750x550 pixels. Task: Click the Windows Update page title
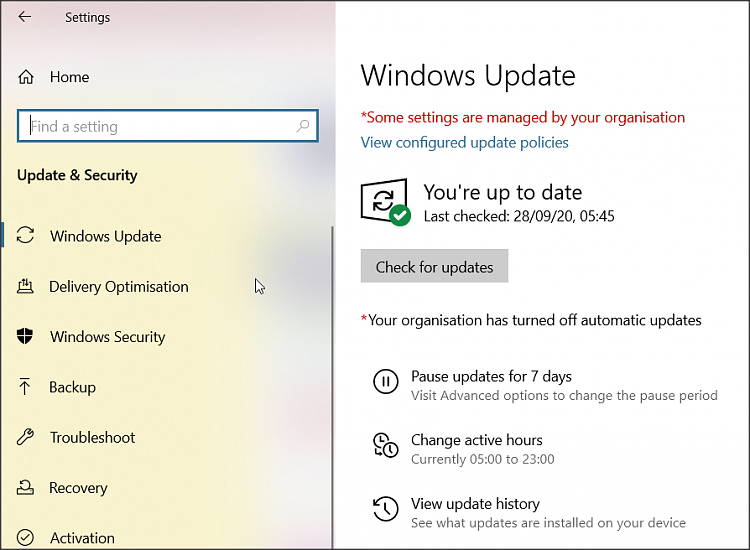(x=468, y=76)
